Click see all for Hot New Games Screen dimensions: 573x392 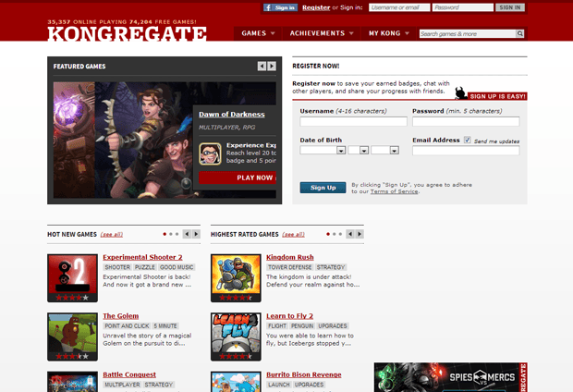(x=112, y=235)
